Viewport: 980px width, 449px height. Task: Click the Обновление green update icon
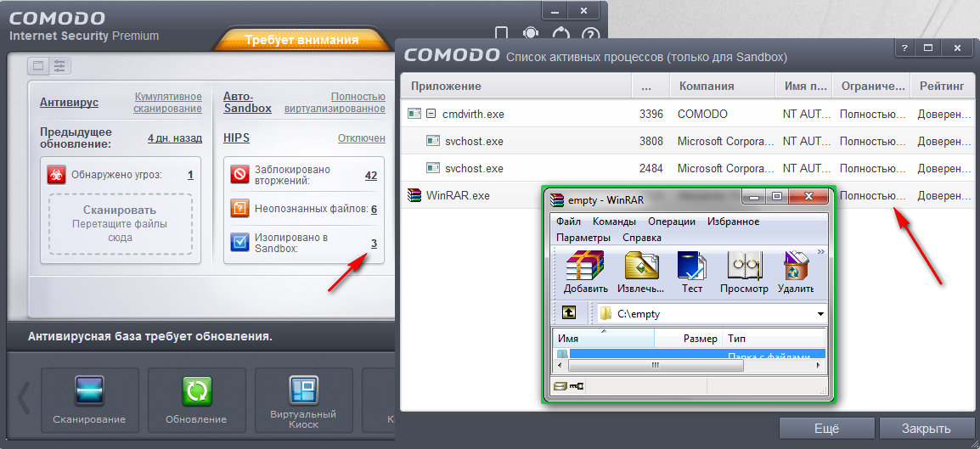[x=197, y=391]
